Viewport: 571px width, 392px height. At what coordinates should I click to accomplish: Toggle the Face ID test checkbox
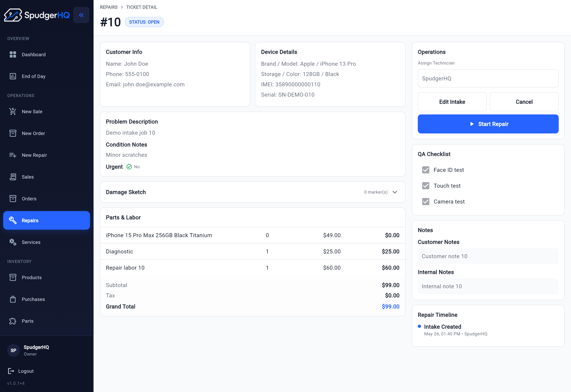point(426,170)
